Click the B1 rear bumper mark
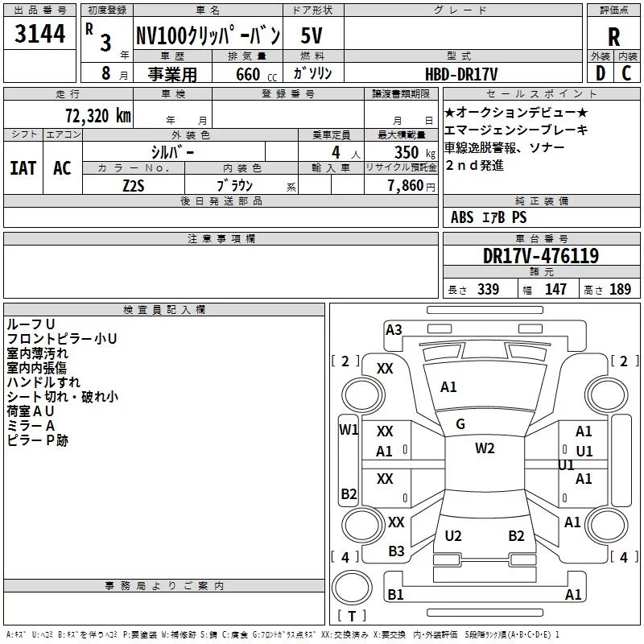Screen dimensions: 644x644 click(x=395, y=594)
